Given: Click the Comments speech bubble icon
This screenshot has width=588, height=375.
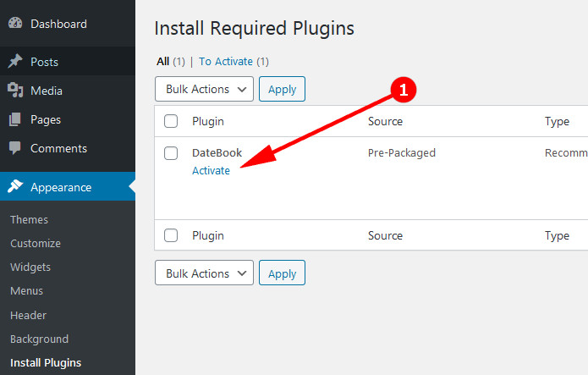Looking at the screenshot, I should (x=15, y=148).
